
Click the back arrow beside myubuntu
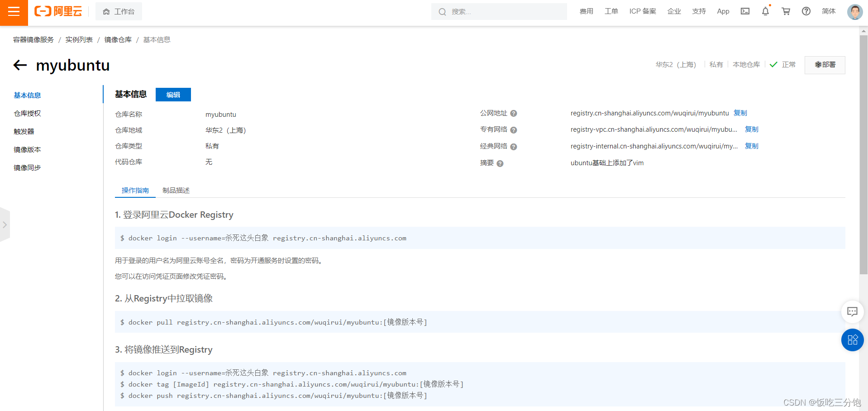(x=20, y=65)
